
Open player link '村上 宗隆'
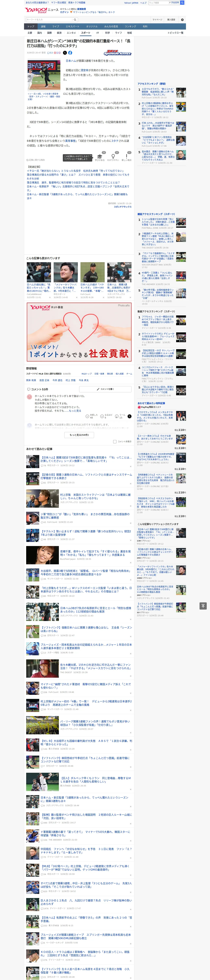point(70,380)
